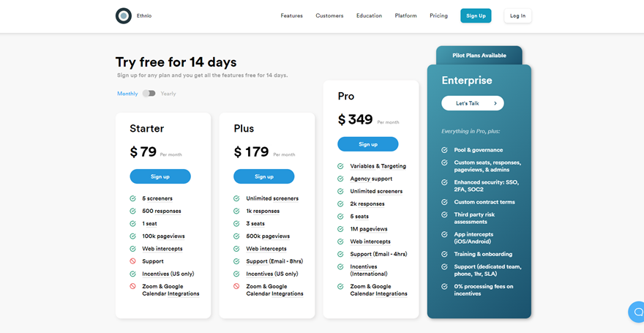Open the Platform menu in navigation
The height and width of the screenshot is (333, 644).
405,15
